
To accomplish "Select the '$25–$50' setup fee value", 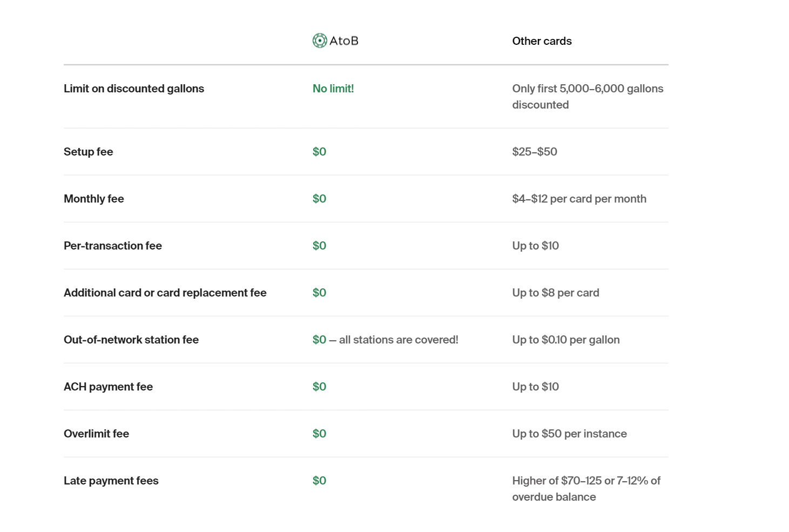I will click(x=535, y=152).
